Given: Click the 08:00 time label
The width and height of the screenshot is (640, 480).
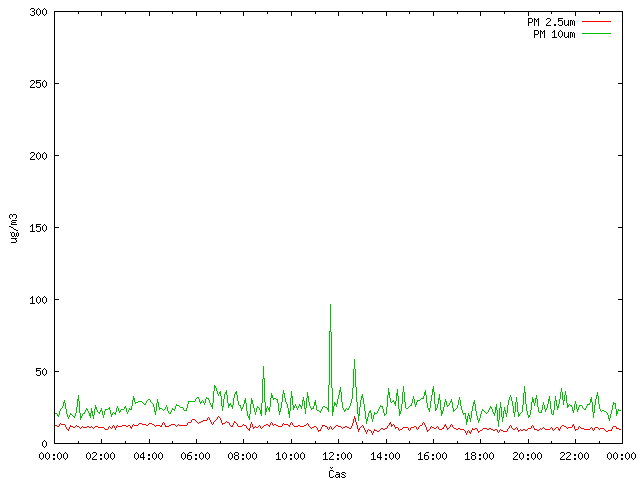Looking at the screenshot, I should (243, 456).
